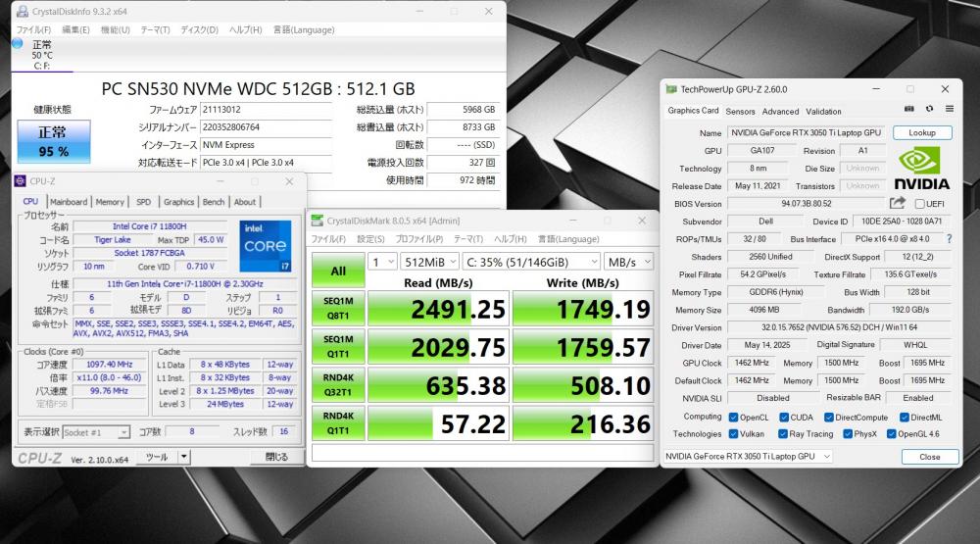Switch to the Sensors tab in GPU-Z
Screen dimensions: 980x544
coord(740,112)
